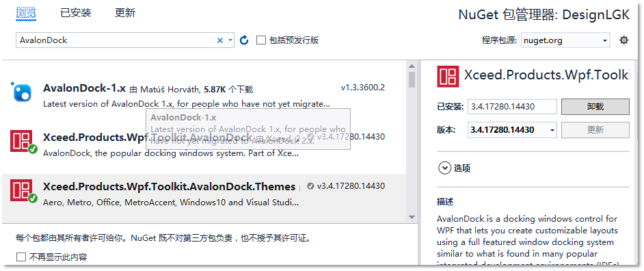Click the Xceed logo in details pane
644x271 pixels.
(x=448, y=76)
